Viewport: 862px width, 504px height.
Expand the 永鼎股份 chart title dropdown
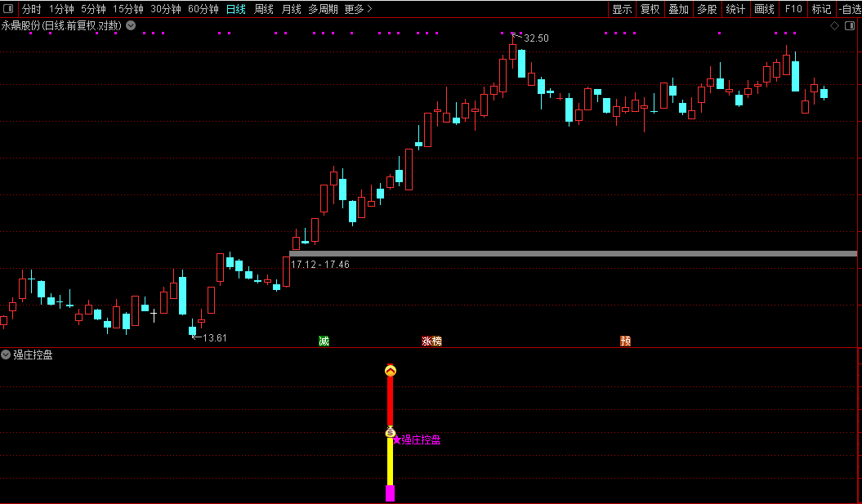(131, 25)
